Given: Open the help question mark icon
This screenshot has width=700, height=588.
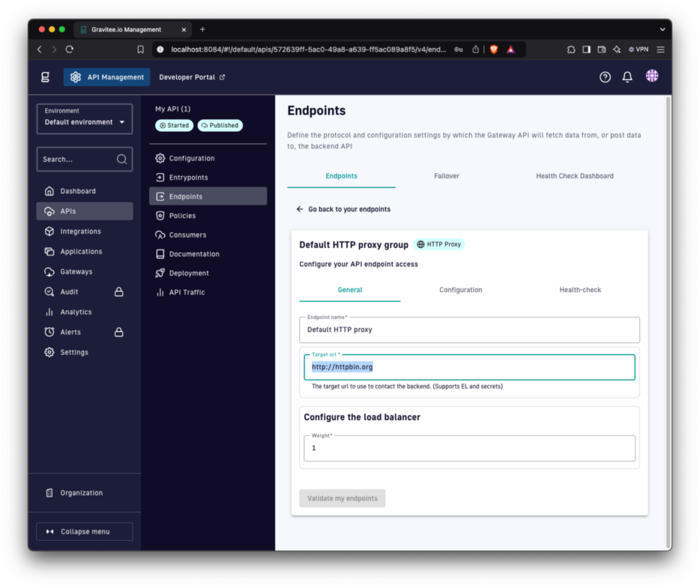Looking at the screenshot, I should (x=605, y=77).
